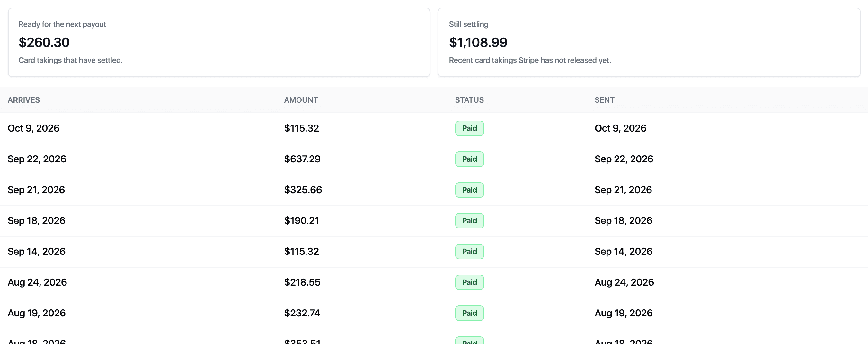This screenshot has height=344, width=868.
Task: Click the Paid badge in Sep 14 row
Action: (x=469, y=252)
